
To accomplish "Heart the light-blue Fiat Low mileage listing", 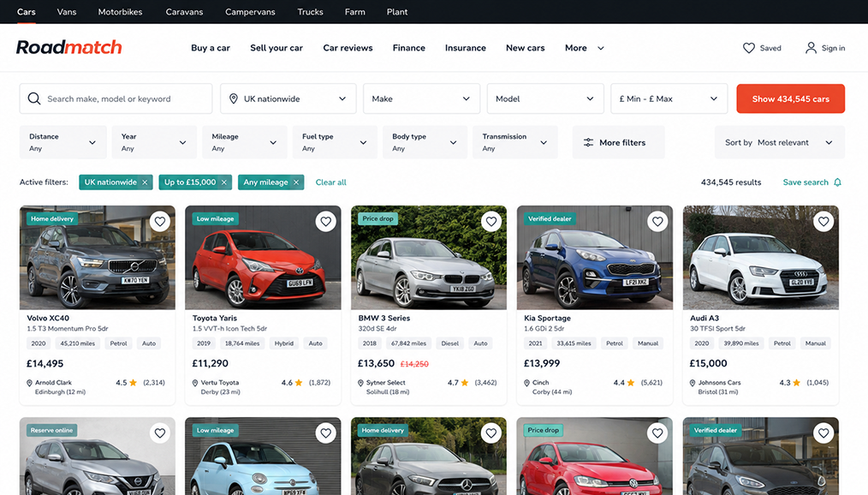I will (x=325, y=433).
